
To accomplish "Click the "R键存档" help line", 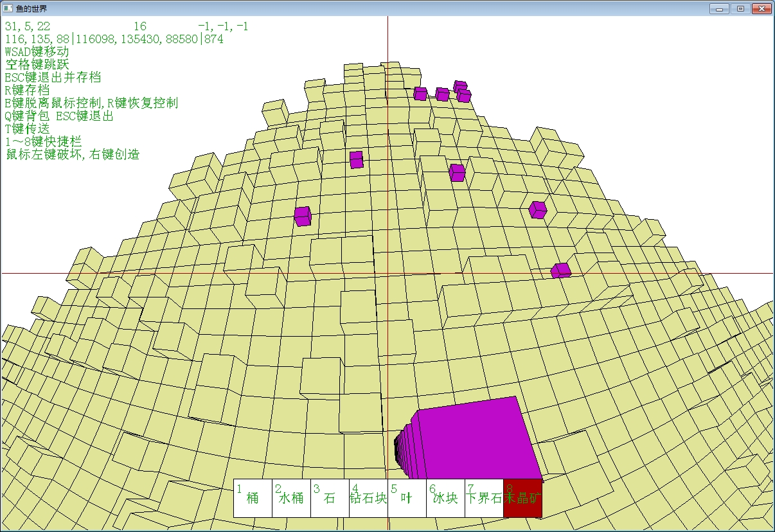I will 27,91.
